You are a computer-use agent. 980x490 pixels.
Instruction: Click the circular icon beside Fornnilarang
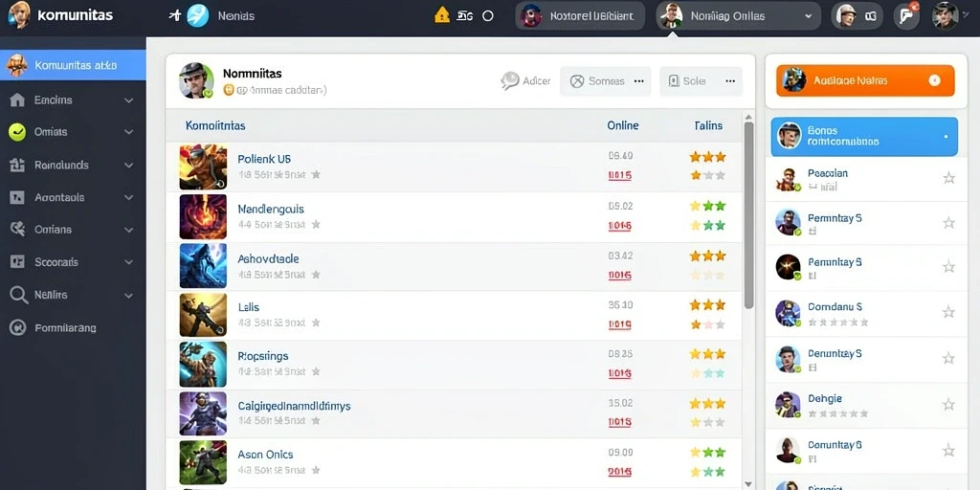[17, 327]
